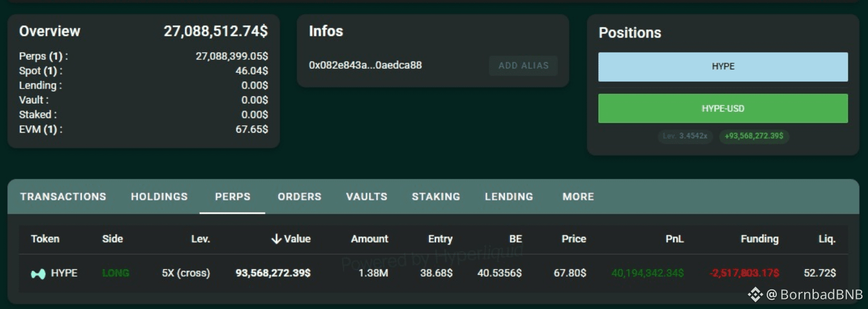
Task: Select the light blue HYPE position bar
Action: 723,67
